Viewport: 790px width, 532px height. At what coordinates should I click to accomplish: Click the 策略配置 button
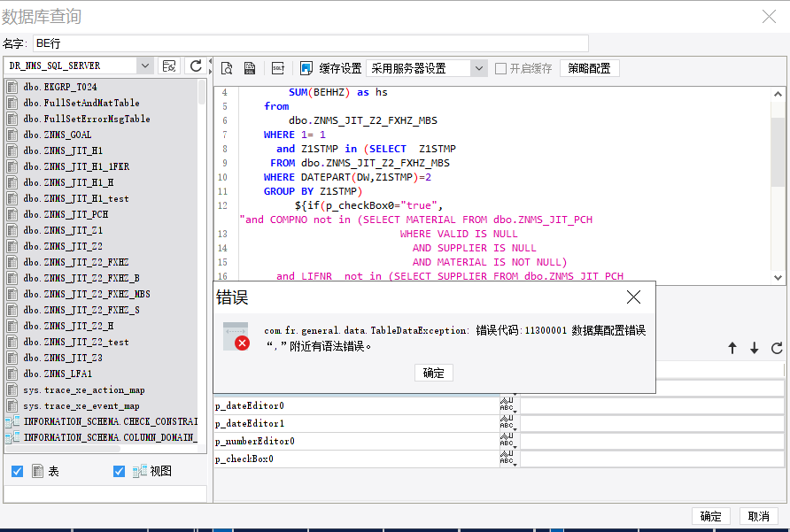tap(589, 68)
